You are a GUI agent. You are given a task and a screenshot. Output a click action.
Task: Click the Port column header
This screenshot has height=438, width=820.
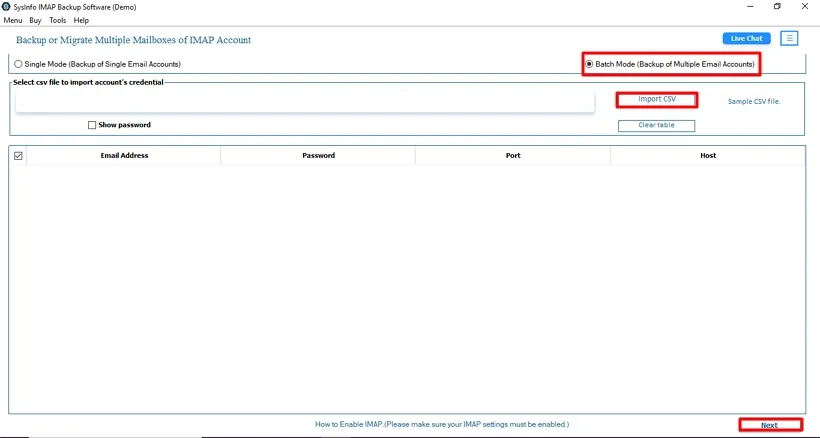pos(513,155)
